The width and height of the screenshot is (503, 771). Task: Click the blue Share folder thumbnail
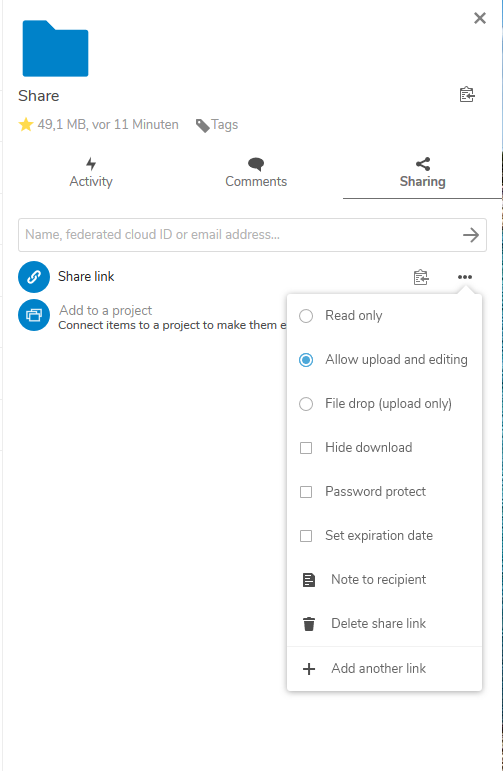56,48
